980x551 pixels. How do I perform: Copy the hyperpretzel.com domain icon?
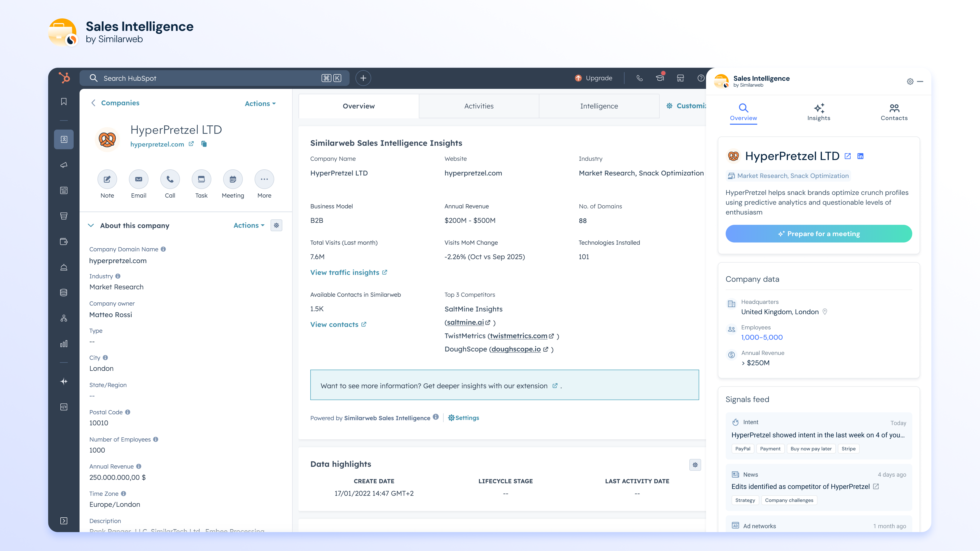coord(204,144)
